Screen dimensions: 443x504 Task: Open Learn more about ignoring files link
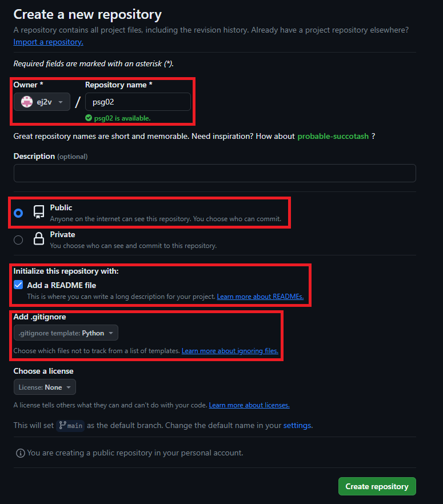click(230, 351)
